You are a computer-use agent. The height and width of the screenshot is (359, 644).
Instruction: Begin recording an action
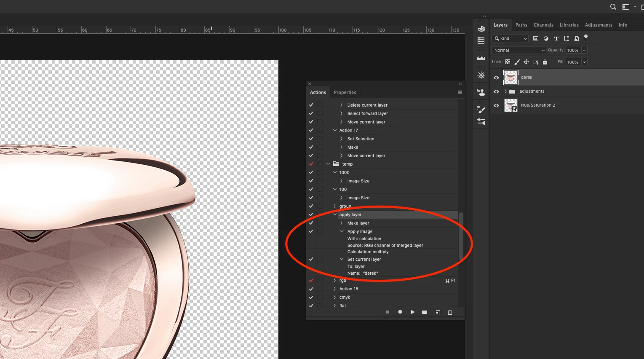coord(400,312)
